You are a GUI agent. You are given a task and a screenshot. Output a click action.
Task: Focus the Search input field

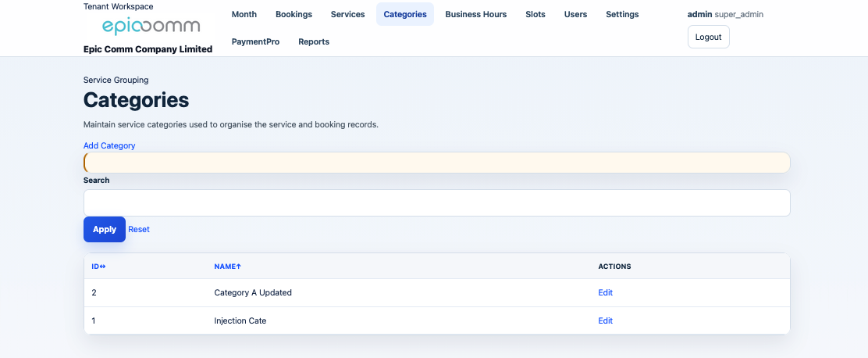436,202
